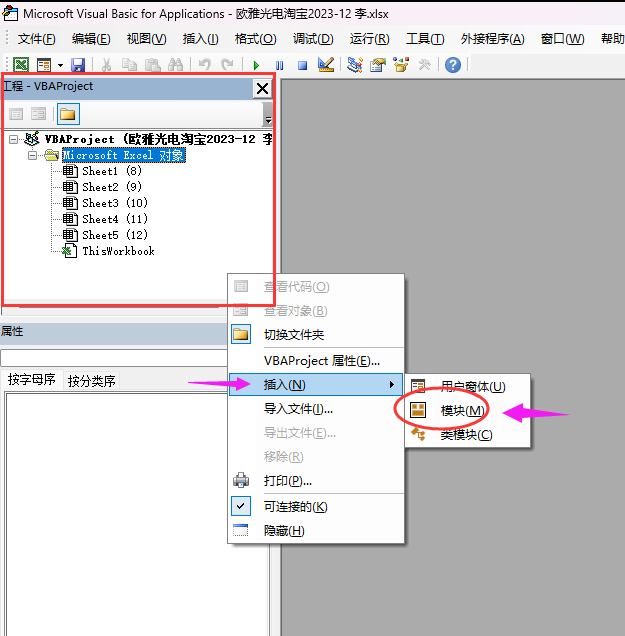
Task: Click the Copy toolbar icon
Action: click(x=129, y=65)
